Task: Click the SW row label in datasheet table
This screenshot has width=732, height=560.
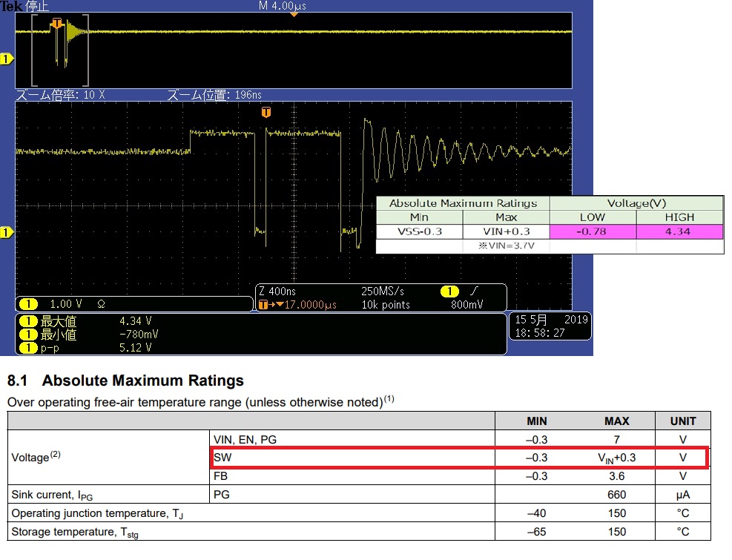Action: click(x=222, y=458)
